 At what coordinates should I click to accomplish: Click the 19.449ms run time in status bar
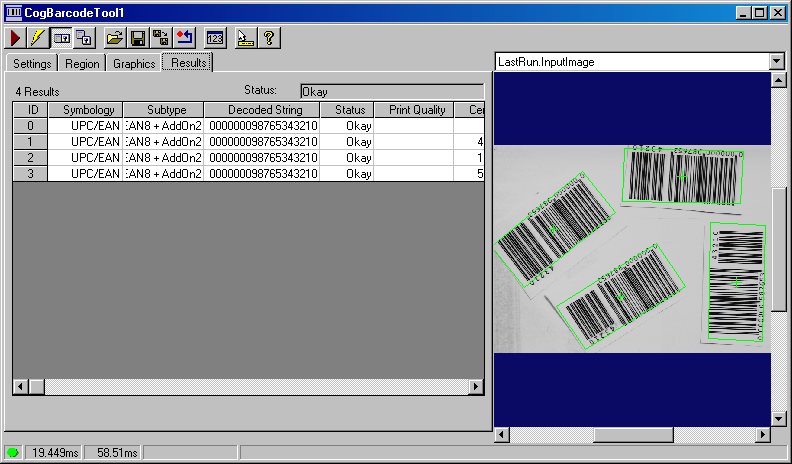point(55,452)
